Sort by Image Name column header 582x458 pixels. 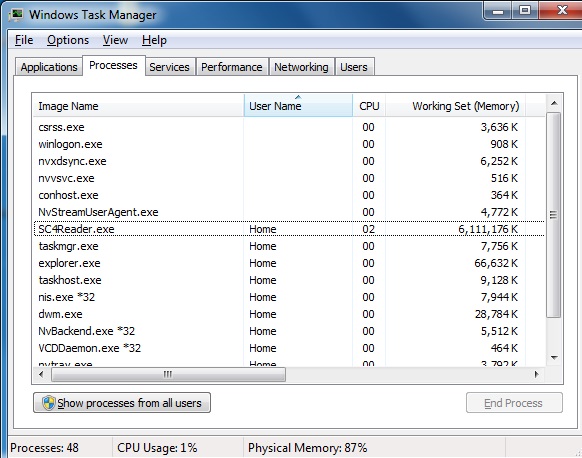tap(138, 106)
